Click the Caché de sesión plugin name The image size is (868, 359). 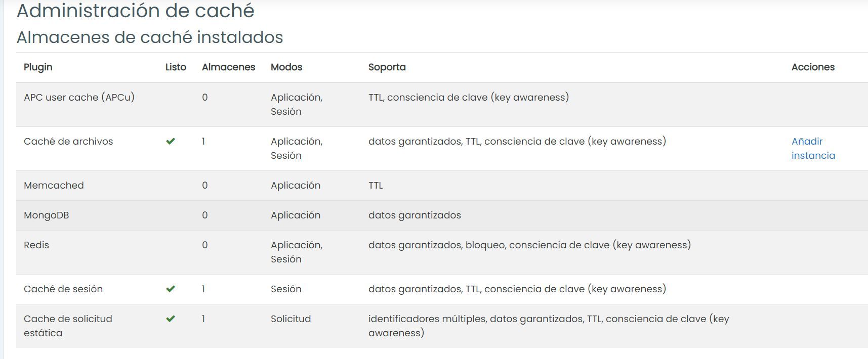63,289
